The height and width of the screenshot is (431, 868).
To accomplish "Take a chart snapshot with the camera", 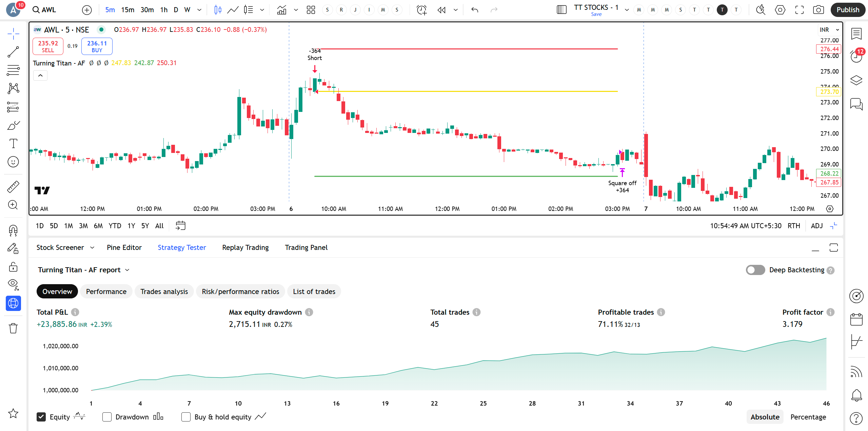I will [818, 10].
